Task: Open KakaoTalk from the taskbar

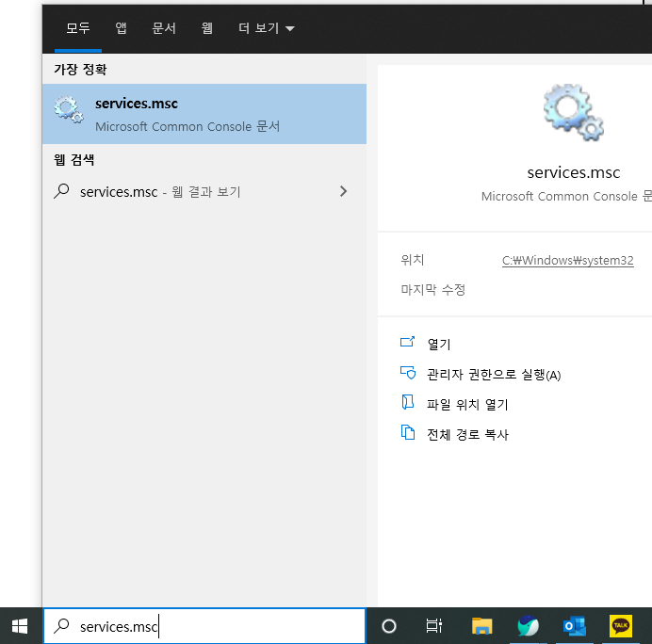Action: pyautogui.click(x=620, y=626)
